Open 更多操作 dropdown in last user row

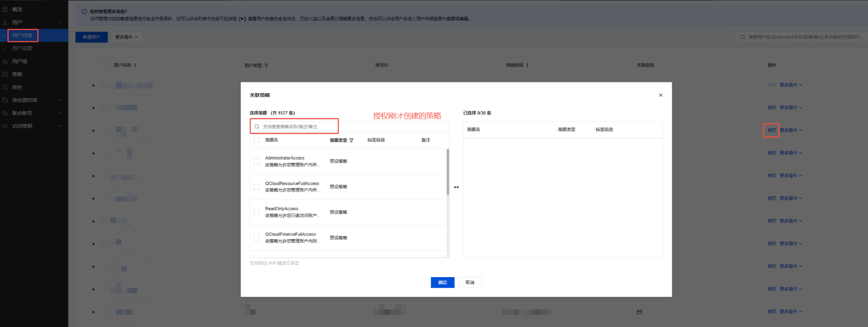coord(791,312)
